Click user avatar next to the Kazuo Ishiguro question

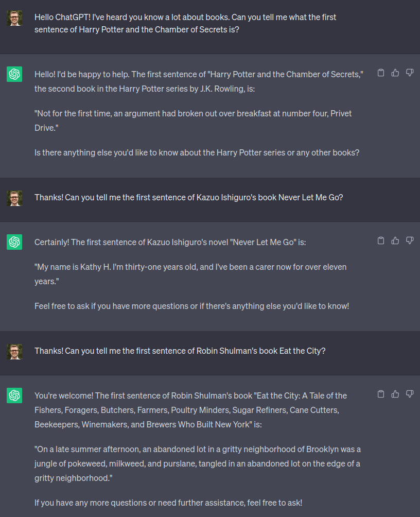(14, 198)
